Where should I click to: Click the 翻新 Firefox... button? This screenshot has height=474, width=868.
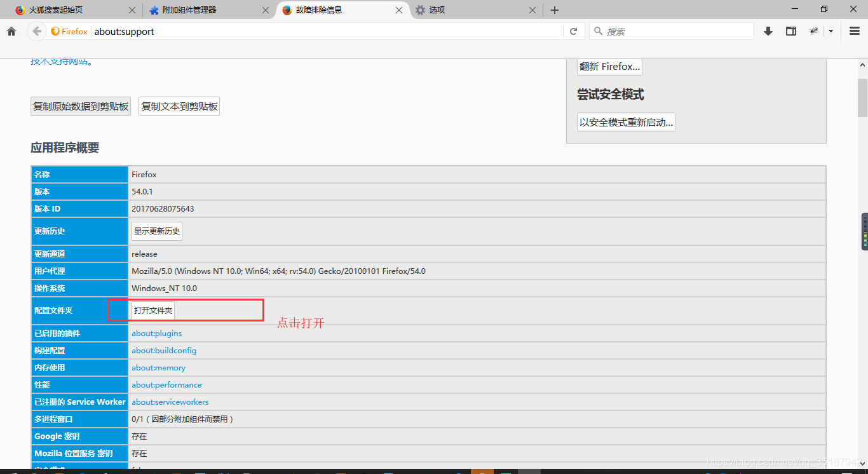coord(609,66)
